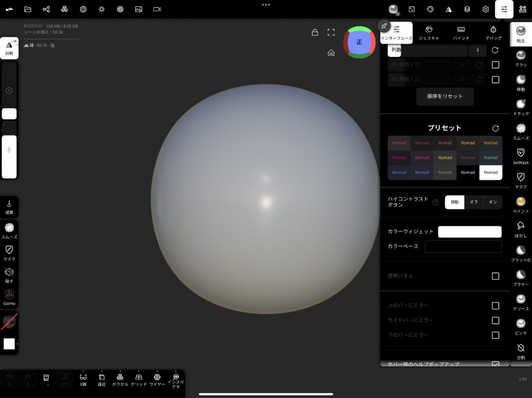Expand the three-dot handle at top center

pyautogui.click(x=266, y=4)
